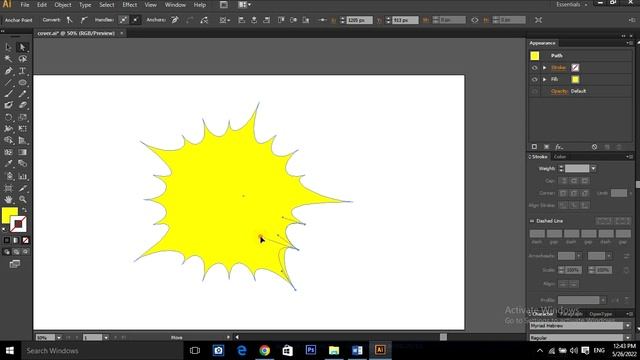The image size is (640, 360).
Task: Switch to Color paint mode
Action: pos(7,240)
